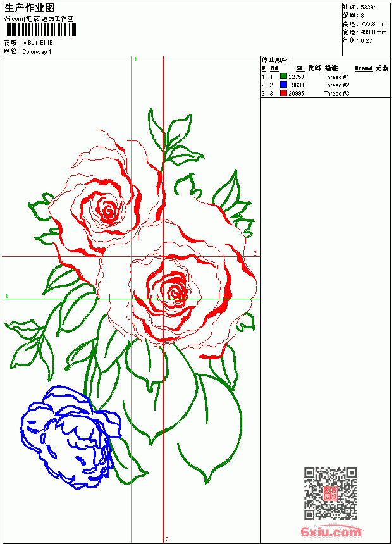392x544 pixels.
Task: Select the Thread #3 row stitch count 20995
Action: pyautogui.click(x=297, y=94)
